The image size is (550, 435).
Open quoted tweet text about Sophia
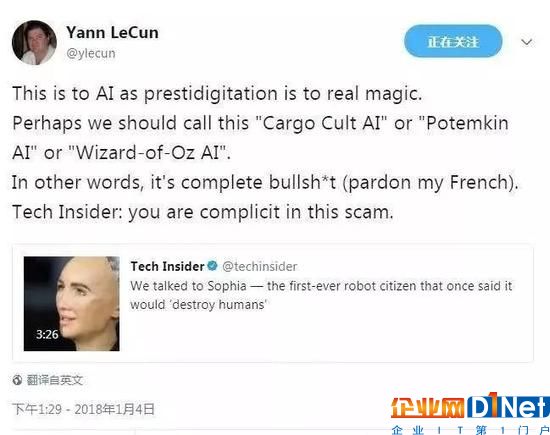321,295
